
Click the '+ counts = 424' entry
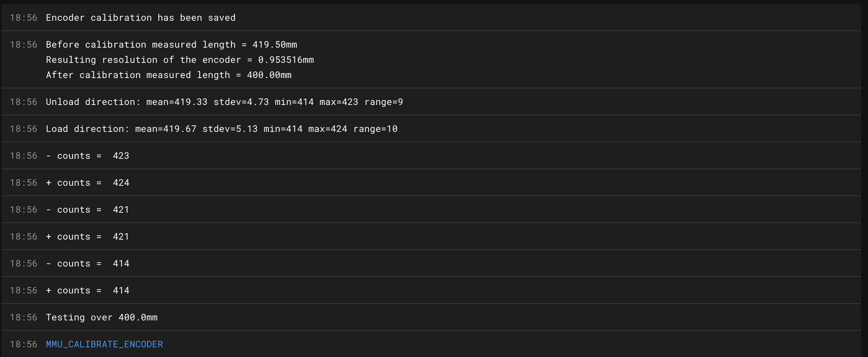(87, 183)
